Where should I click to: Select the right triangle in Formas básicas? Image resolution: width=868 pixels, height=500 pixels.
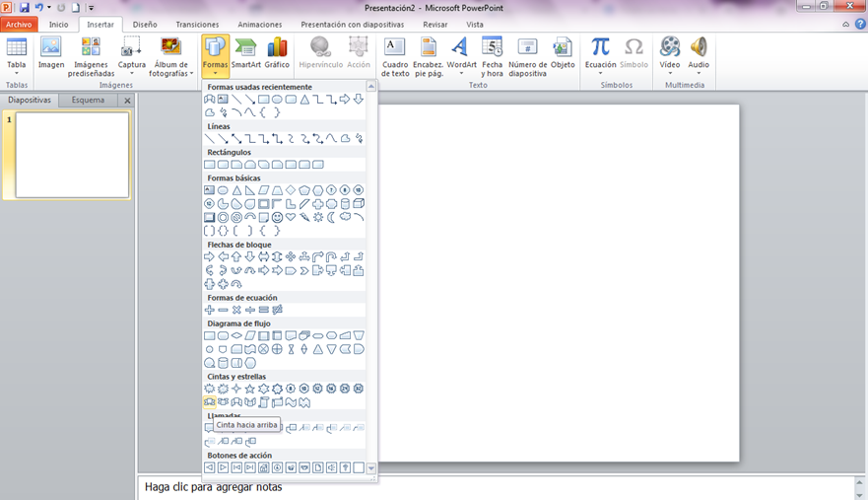pyautogui.click(x=249, y=190)
